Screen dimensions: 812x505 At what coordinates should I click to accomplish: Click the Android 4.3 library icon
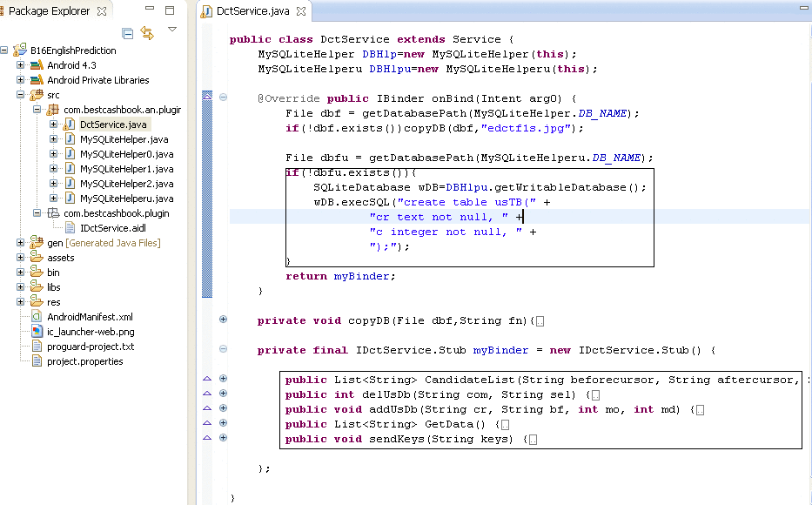point(37,64)
